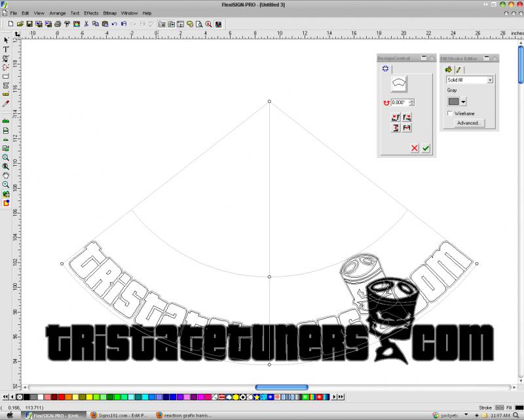The image size is (524, 420).
Task: Click the Advanced button in Fill/Stroke Editor
Action: (469, 123)
